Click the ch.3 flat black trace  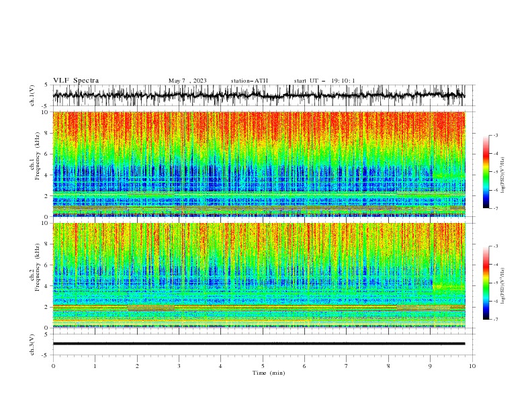259,344
